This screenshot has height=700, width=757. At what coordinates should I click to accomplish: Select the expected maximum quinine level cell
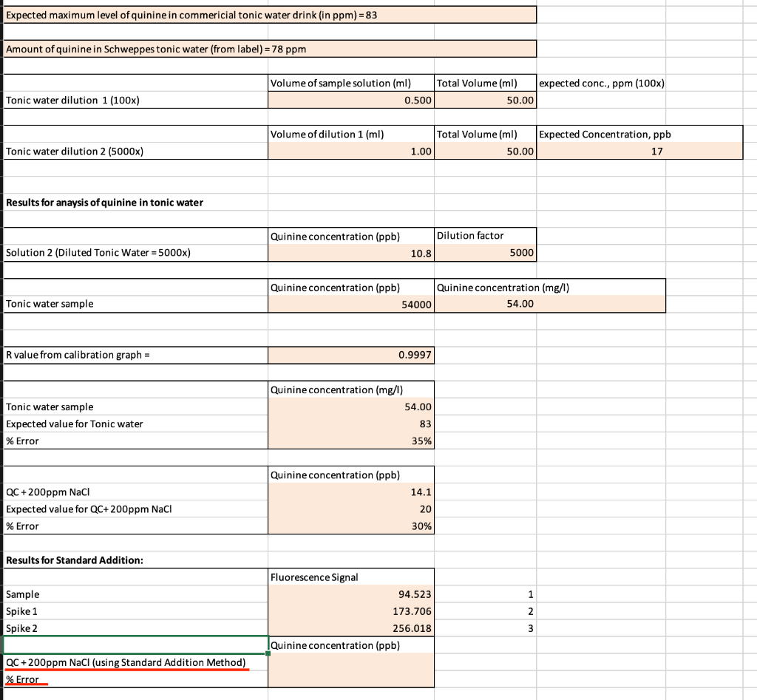[x=270, y=15]
